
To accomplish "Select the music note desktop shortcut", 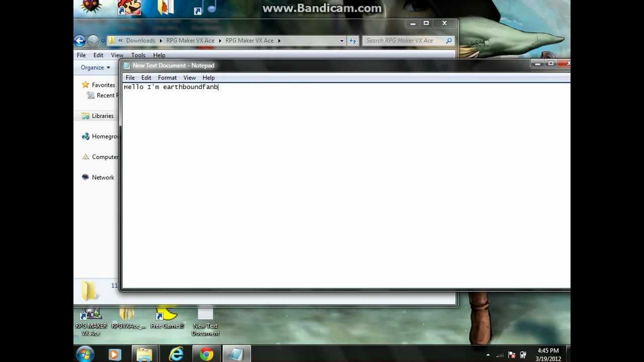I will 205,8.
